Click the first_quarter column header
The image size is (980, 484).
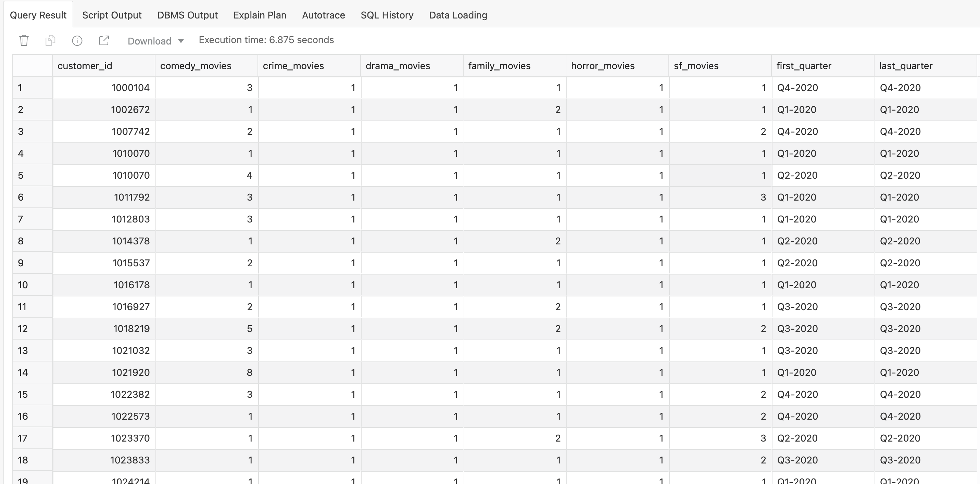(x=803, y=66)
